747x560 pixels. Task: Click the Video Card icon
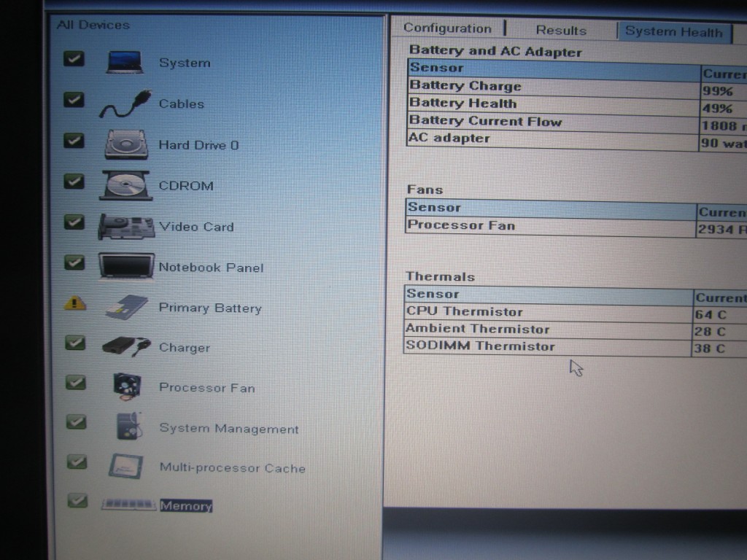(x=125, y=227)
